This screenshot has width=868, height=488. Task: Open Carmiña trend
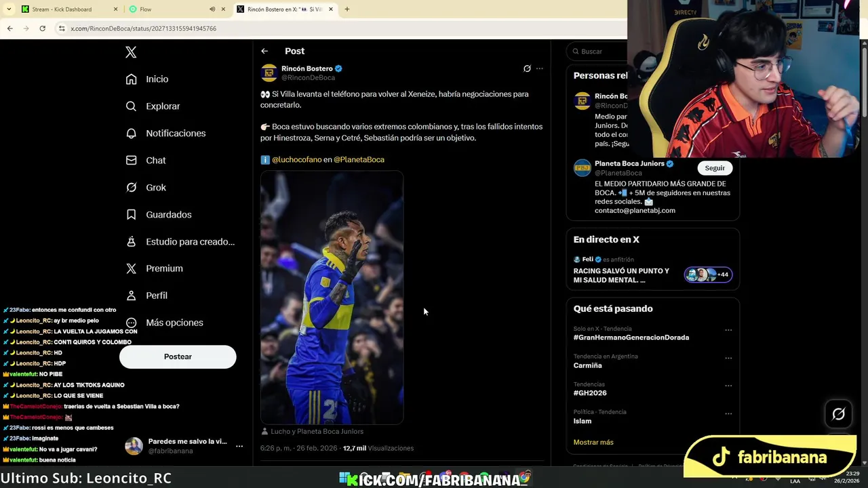tap(588, 365)
